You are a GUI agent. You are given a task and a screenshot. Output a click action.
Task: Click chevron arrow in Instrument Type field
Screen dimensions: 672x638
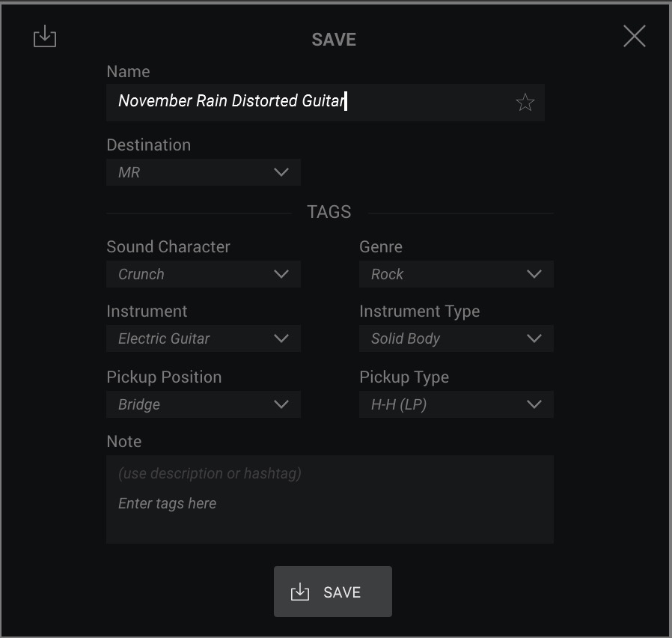click(534, 338)
